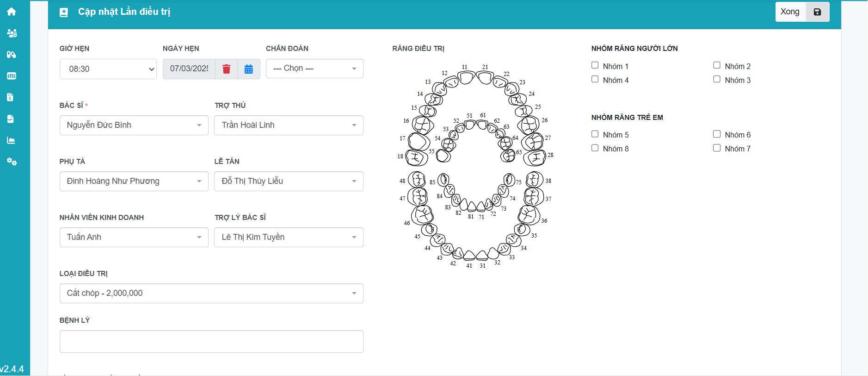This screenshot has width=868, height=376.
Task: Click the Bệnh lý text field
Action: coord(211,341)
